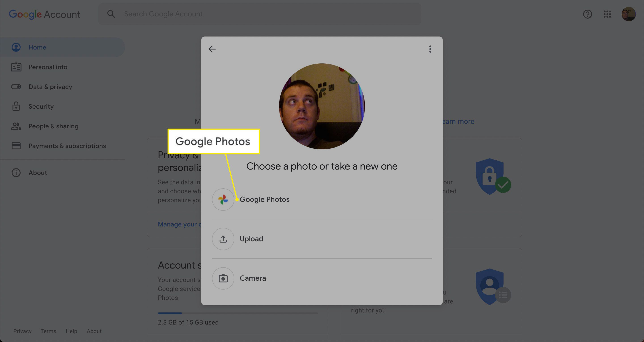This screenshot has height=342, width=644.
Task: Click the Upload icon
Action: point(223,239)
